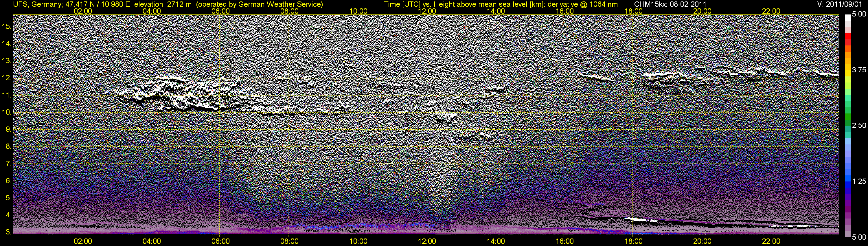Image resolution: width=868 pixels, height=246 pixels.
Task: Click the '20:00' label on the top time axis
Action: pyautogui.click(x=702, y=11)
